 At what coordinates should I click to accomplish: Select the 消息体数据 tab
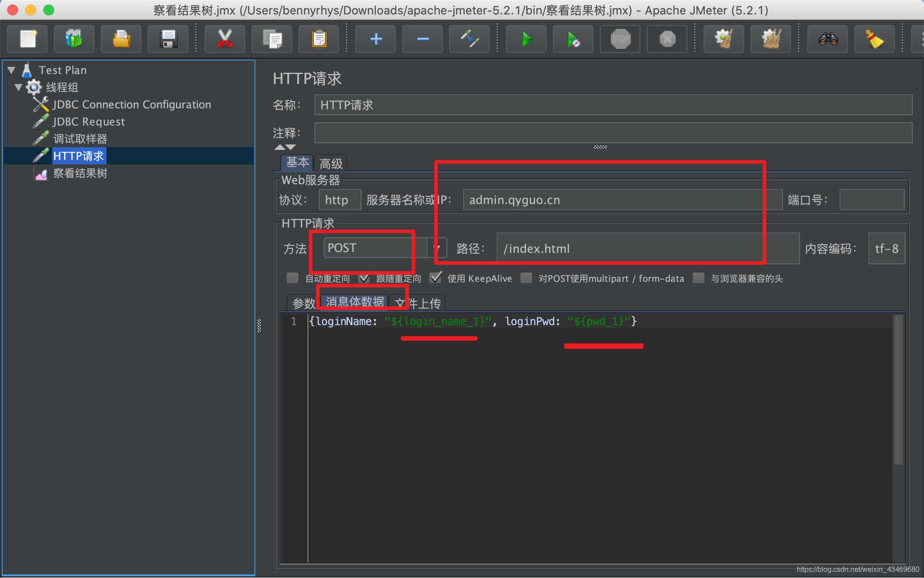[355, 302]
